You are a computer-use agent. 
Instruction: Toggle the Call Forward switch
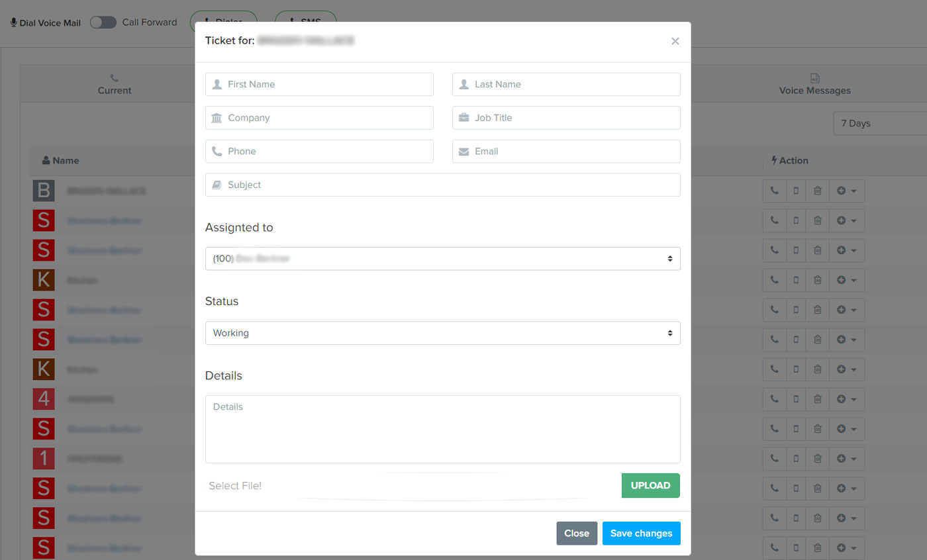103,22
